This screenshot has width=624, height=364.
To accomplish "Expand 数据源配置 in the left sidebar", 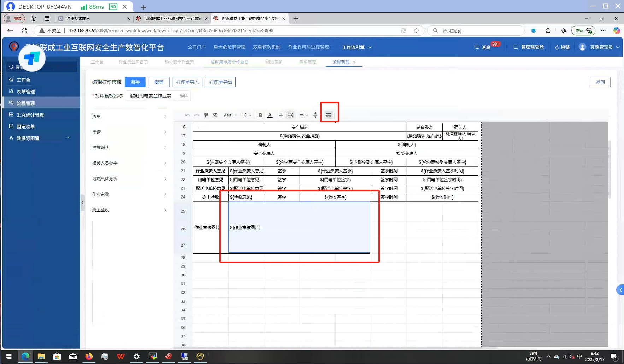I will 41,138.
